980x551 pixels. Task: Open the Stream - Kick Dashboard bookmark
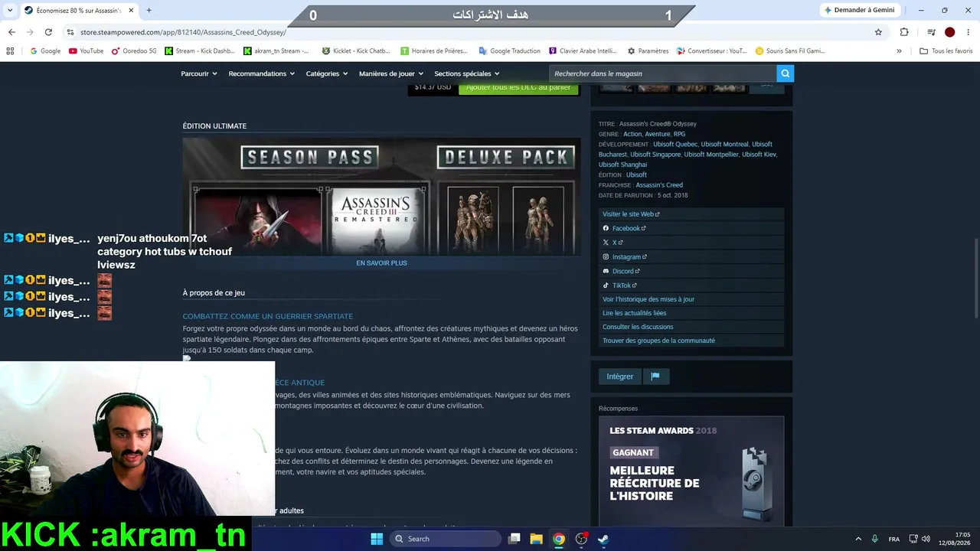pyautogui.click(x=199, y=51)
